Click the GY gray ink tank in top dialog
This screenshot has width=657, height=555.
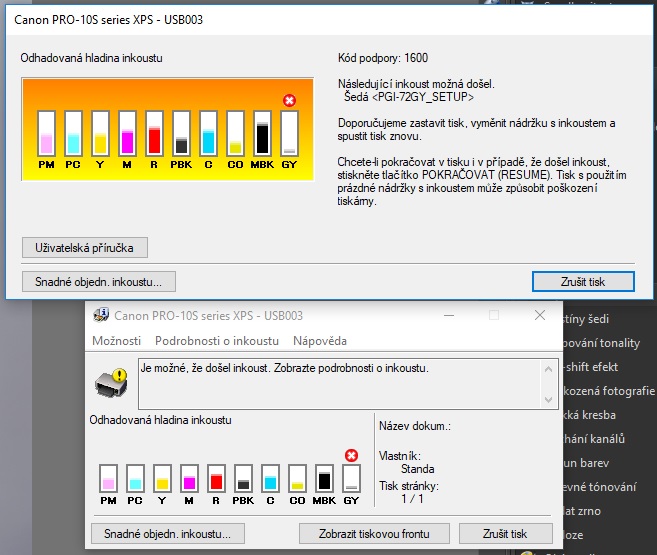click(289, 133)
